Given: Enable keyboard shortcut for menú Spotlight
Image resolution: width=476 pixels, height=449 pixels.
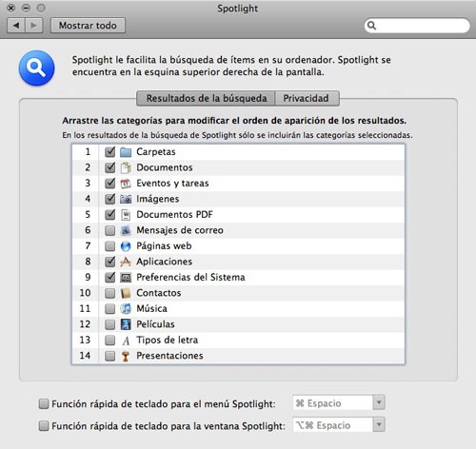Looking at the screenshot, I should (x=44, y=404).
